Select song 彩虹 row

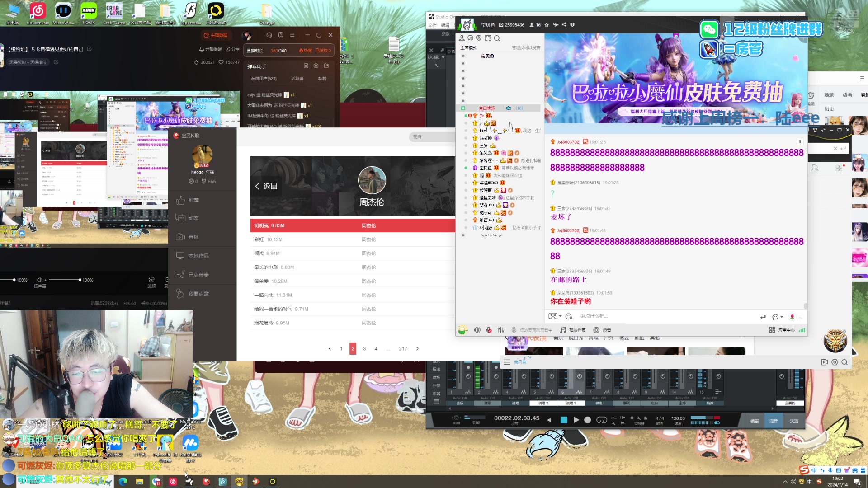(x=353, y=239)
